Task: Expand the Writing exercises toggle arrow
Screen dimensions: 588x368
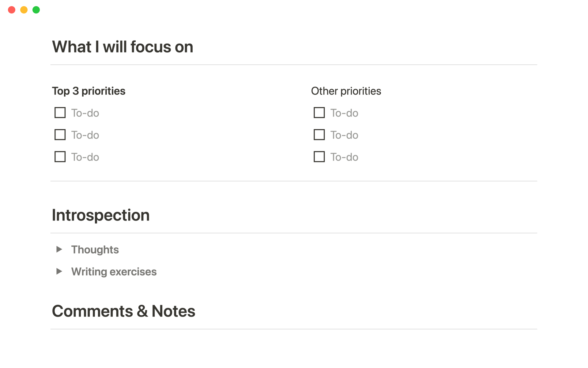Action: (59, 271)
